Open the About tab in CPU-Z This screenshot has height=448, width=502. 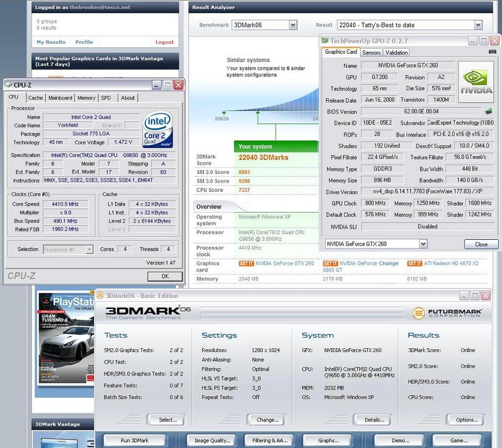pos(128,98)
